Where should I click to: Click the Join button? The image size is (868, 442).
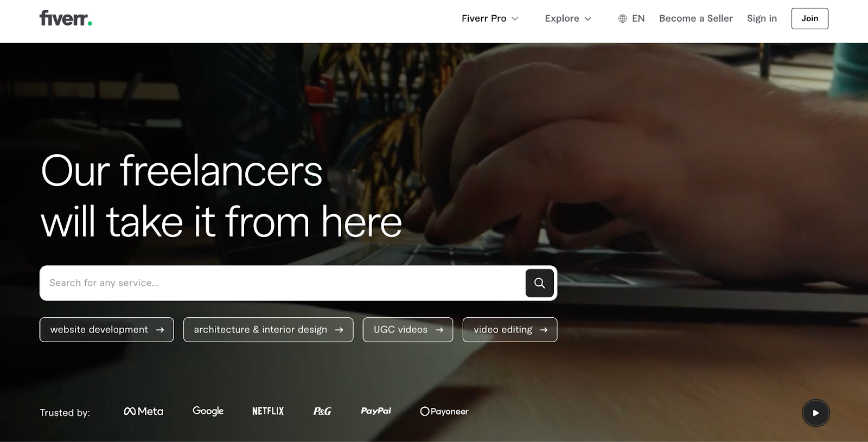[809, 18]
